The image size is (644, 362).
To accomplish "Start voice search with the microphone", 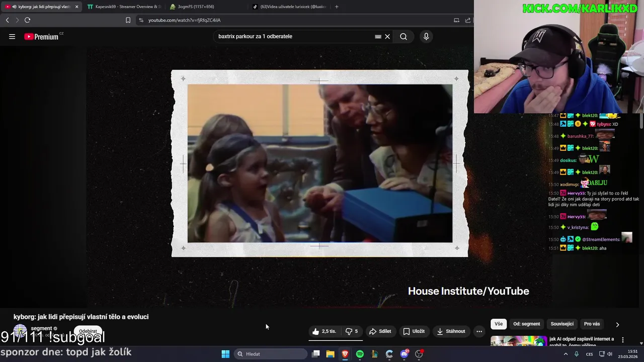I will click(426, 37).
